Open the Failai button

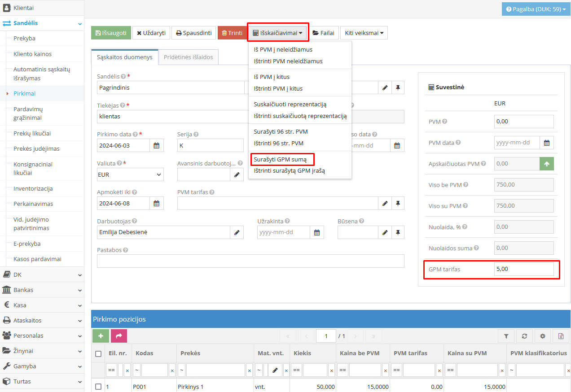323,33
